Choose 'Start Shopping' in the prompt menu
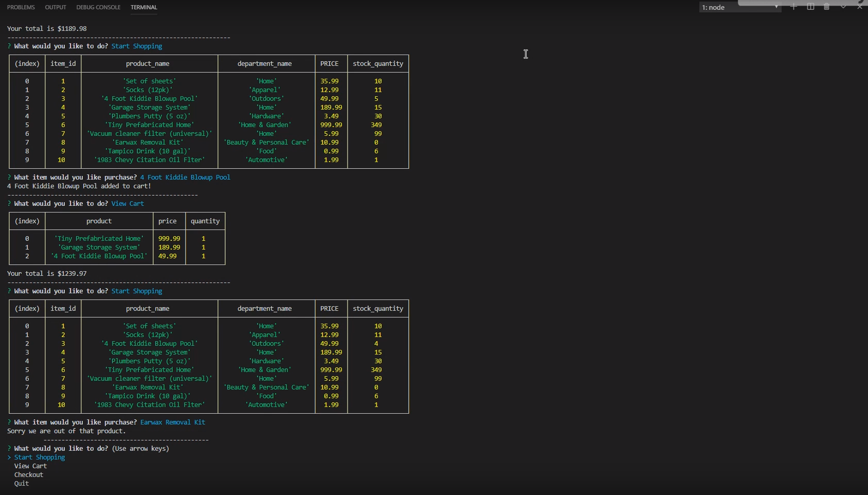868x495 pixels. pos(40,457)
